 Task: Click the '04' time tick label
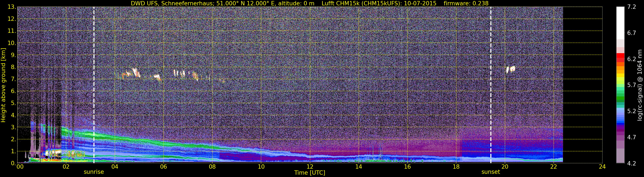coord(115,167)
